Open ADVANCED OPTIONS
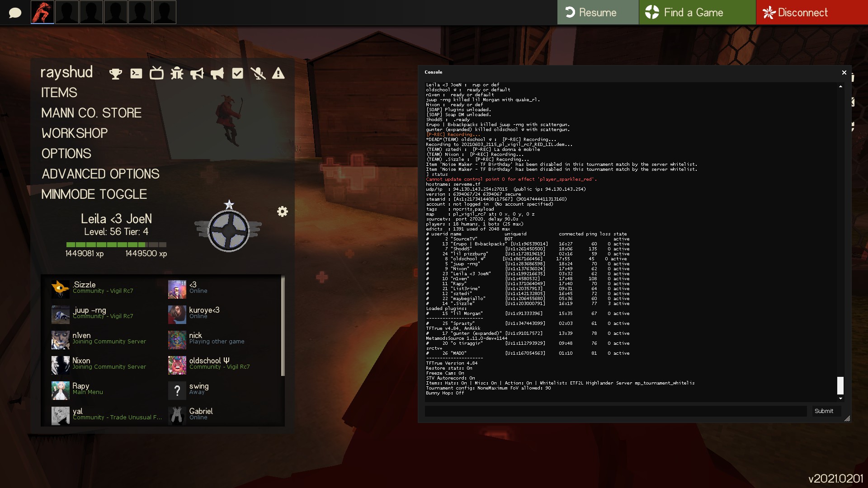Screen dimensions: 868x488 (100, 174)
